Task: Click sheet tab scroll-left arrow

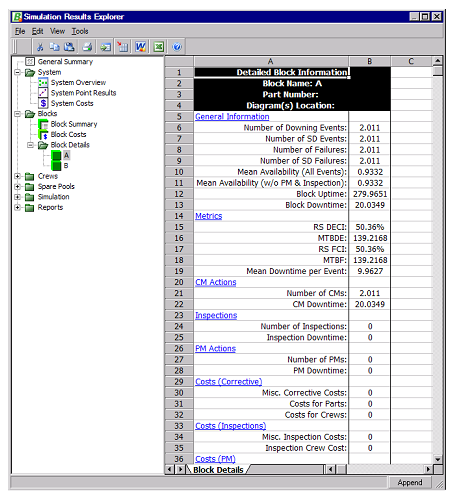Action: (170, 470)
